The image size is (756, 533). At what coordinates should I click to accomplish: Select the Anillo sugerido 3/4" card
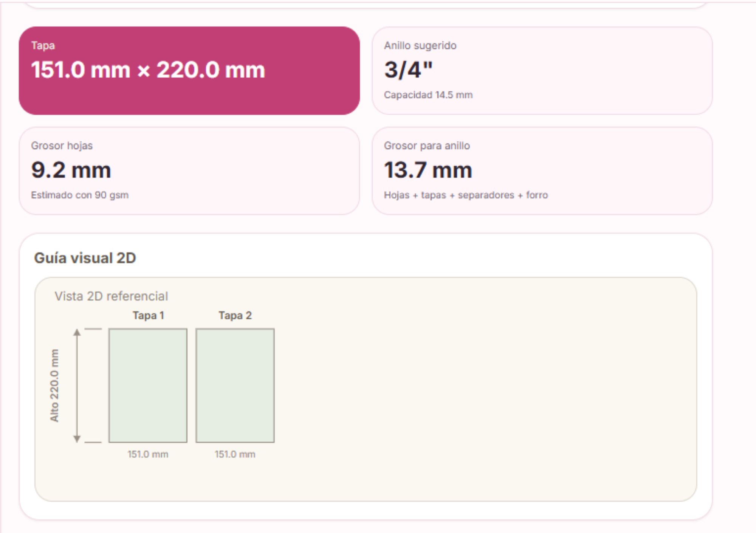pos(542,71)
